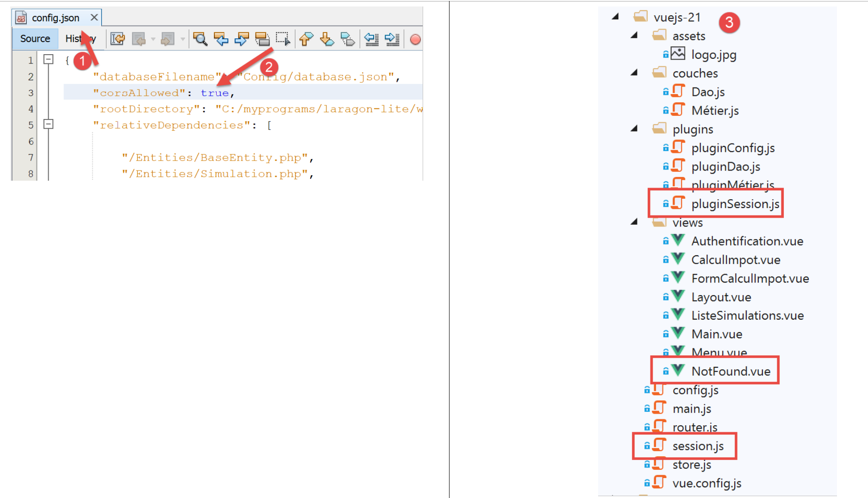This screenshot has width=868, height=498.
Task: Switch to the Source view tab
Action: pos(35,38)
